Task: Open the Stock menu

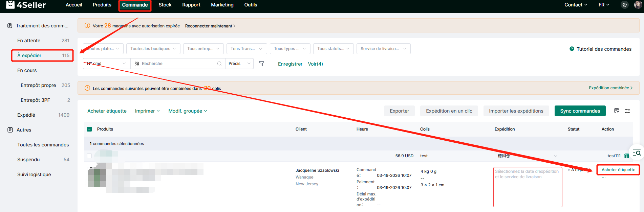Action: click(165, 5)
